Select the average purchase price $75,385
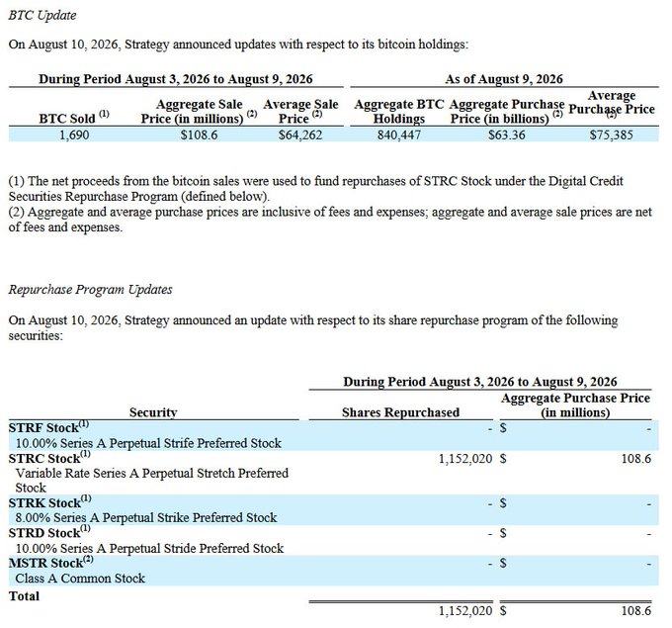This screenshot has height=628, width=672. (x=611, y=135)
